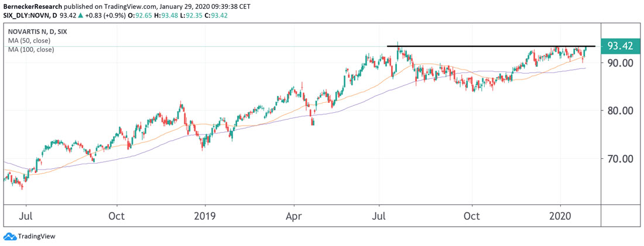The image size is (644, 246).
Task: Select the black horizontal resistance line
Action: pyautogui.click(x=491, y=46)
